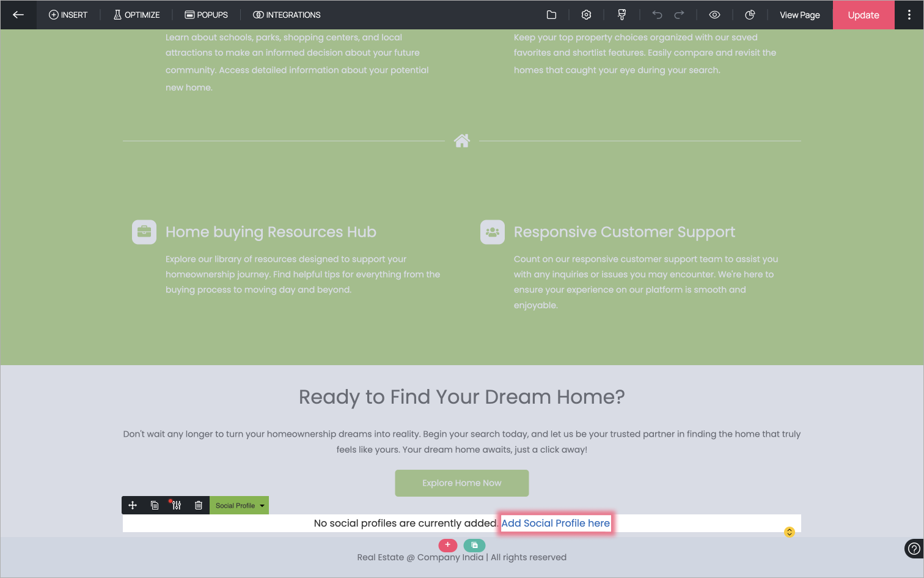Screen dimensions: 924x578
Task: Open the help question mark icon
Action: pos(914,549)
